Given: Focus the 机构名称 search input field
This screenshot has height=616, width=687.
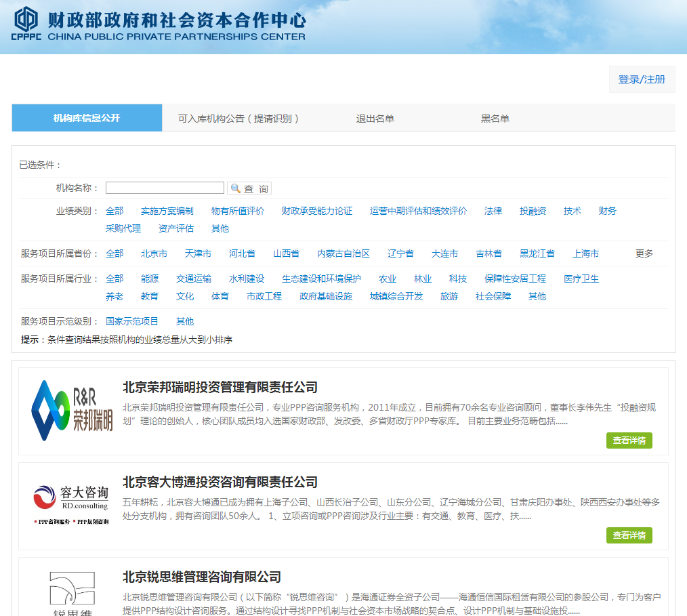Looking at the screenshot, I should pos(165,188).
